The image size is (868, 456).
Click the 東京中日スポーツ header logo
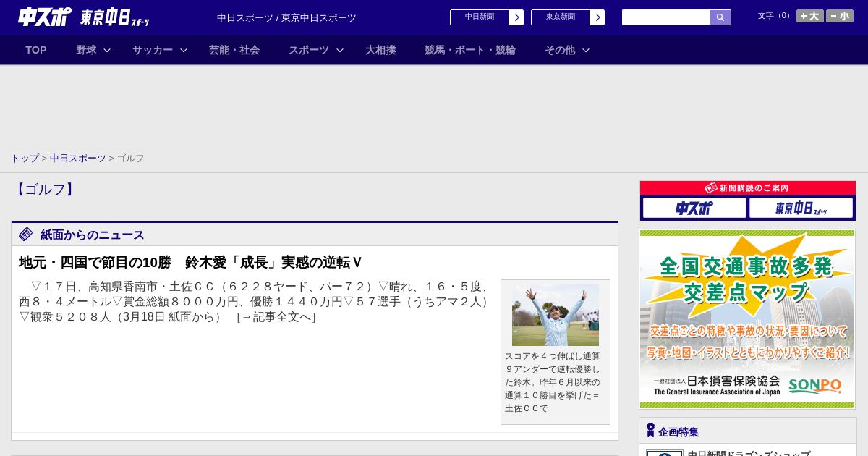(x=114, y=17)
